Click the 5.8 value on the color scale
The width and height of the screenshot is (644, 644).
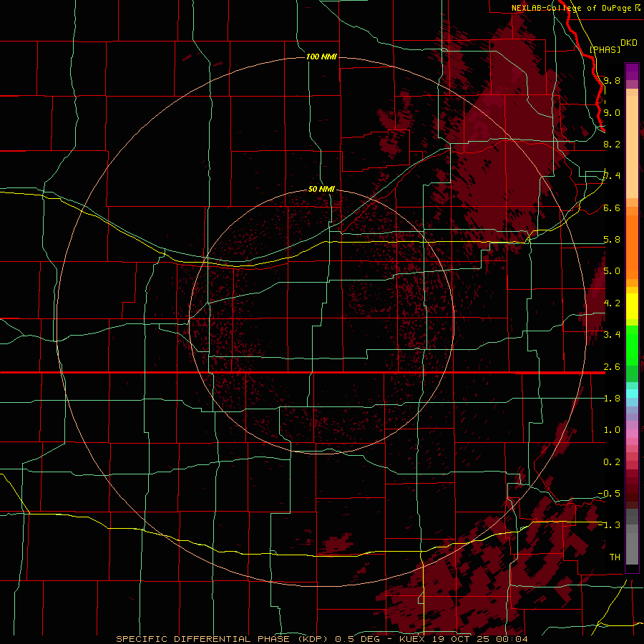click(612, 240)
